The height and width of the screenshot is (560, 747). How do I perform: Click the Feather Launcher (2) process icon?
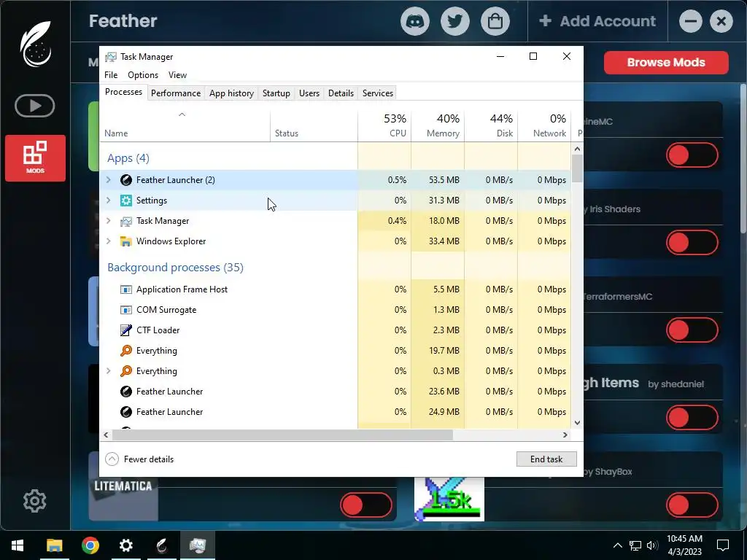125,179
